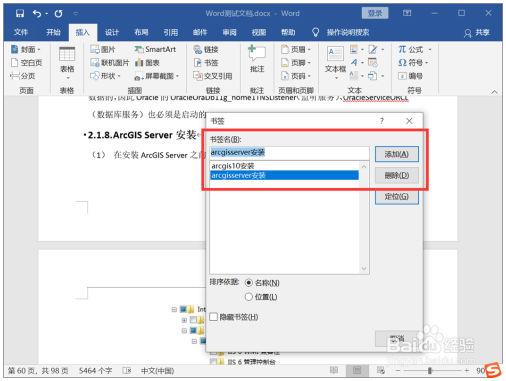
Task: Close the Bookmark (书签) dialog
Action: point(409,121)
